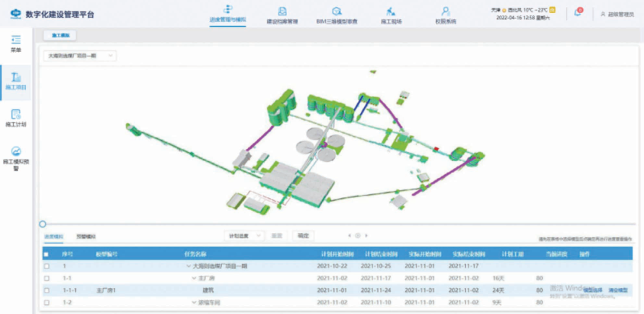Click the 2021-11-10 planned end date cell
The width and height of the screenshot is (644, 314).
pos(376,303)
